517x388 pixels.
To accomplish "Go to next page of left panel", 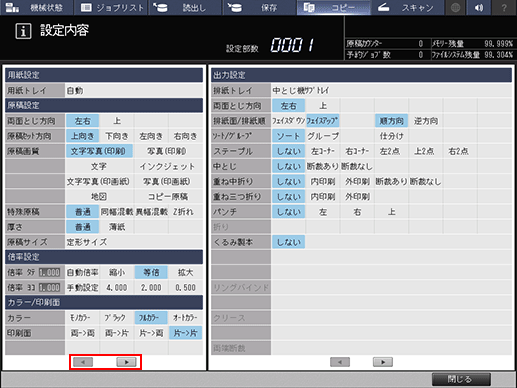I will [126, 362].
